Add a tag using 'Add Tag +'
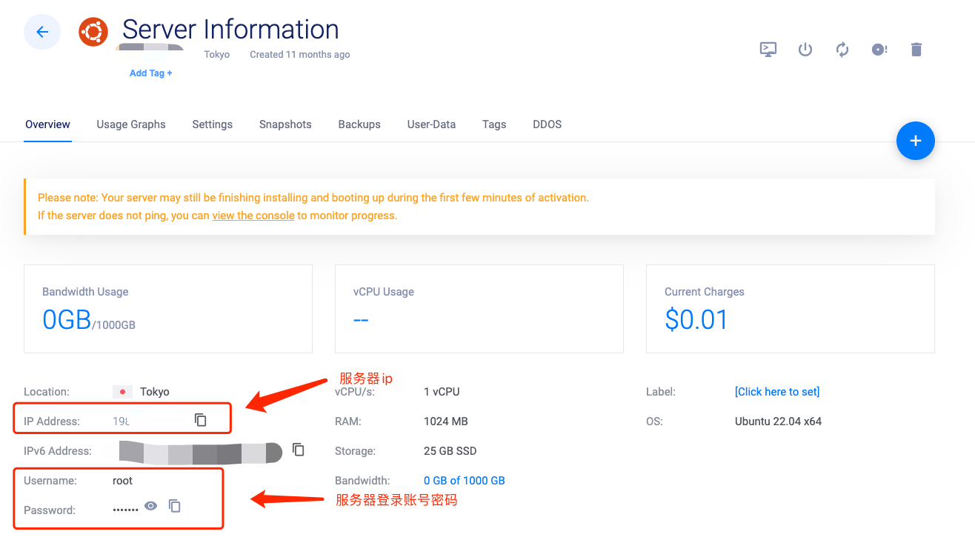Screen dimensions: 975x560 (150, 73)
